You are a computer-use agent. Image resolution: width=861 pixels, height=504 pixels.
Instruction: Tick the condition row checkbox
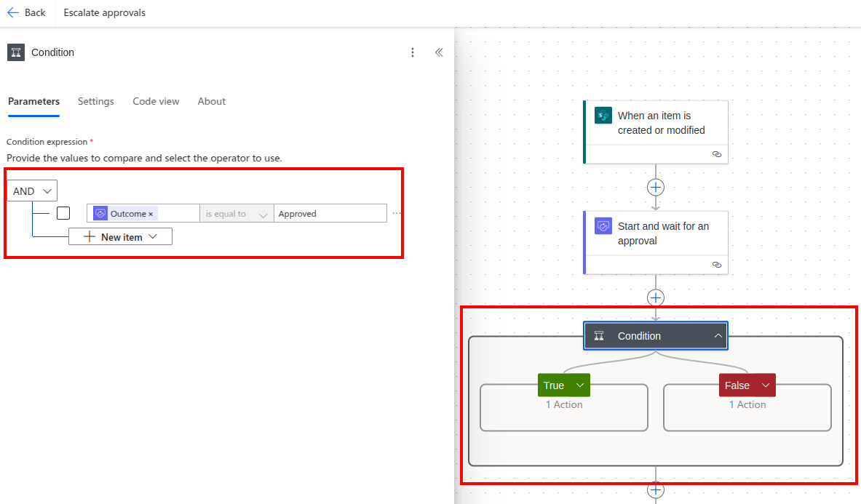[x=63, y=213]
